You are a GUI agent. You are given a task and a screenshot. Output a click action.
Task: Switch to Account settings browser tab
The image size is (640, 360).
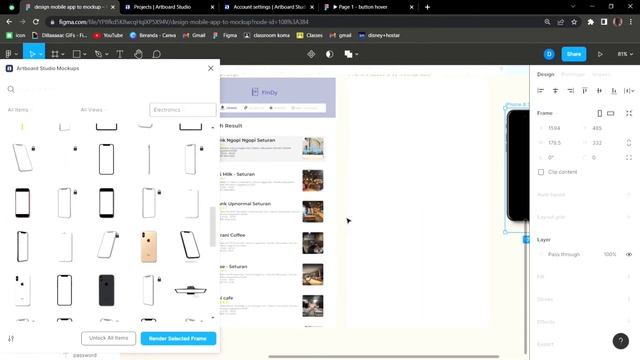(x=269, y=7)
